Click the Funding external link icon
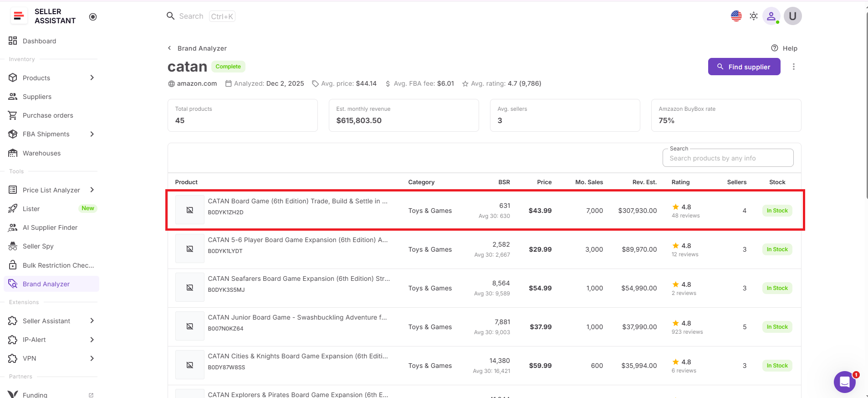 [x=91, y=395]
